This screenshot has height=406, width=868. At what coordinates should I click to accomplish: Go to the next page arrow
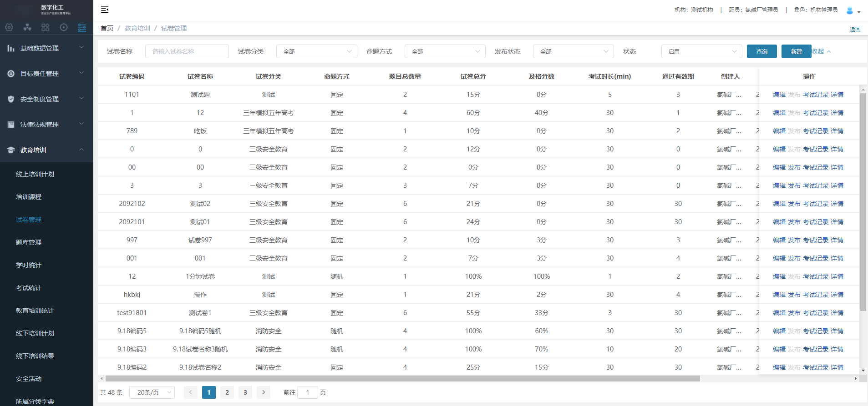263,392
